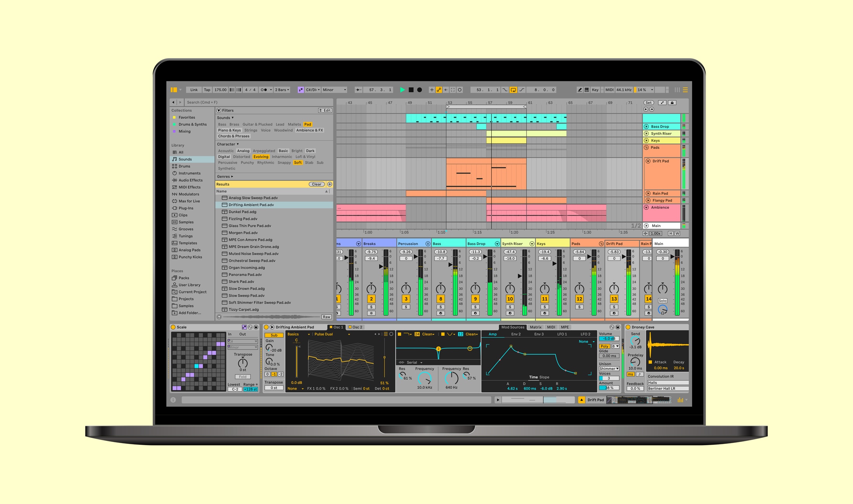This screenshot has width=853, height=504.
Task: Click the MIDI Effects icon in the sidebar
Action: point(175,187)
